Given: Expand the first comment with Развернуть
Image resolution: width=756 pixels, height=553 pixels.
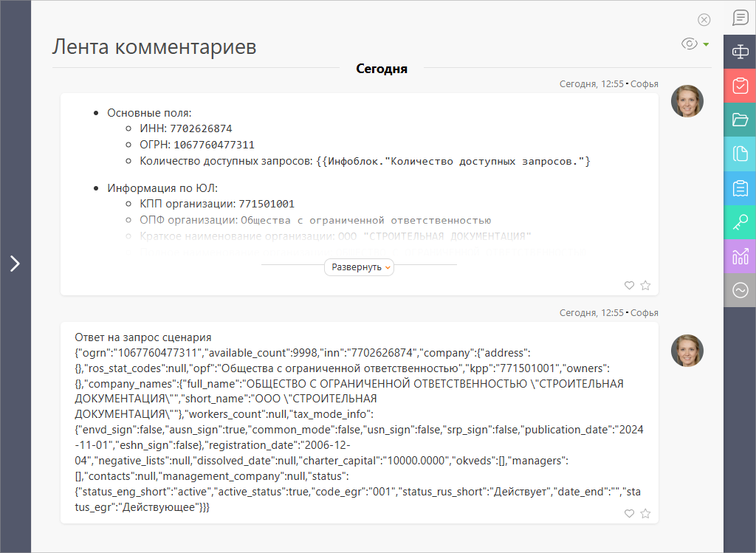Looking at the screenshot, I should coord(360,267).
